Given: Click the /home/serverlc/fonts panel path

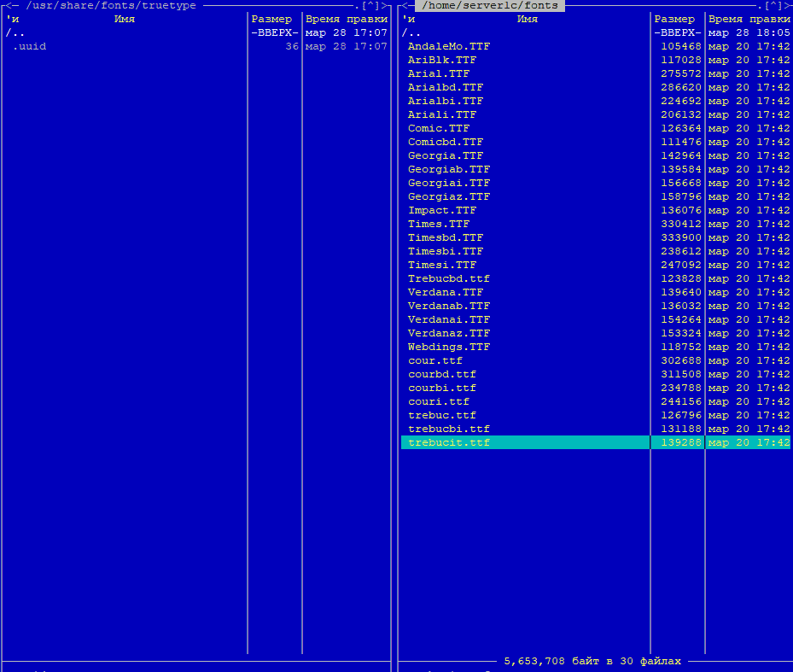Looking at the screenshot, I should (x=490, y=6).
